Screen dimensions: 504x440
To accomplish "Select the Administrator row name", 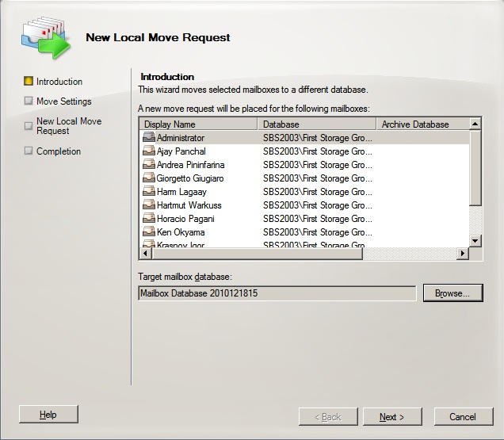I will point(181,138).
